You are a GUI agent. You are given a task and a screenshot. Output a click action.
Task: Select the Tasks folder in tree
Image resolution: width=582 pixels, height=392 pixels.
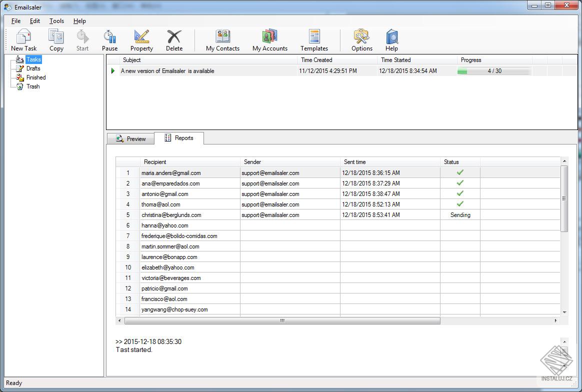coord(33,59)
